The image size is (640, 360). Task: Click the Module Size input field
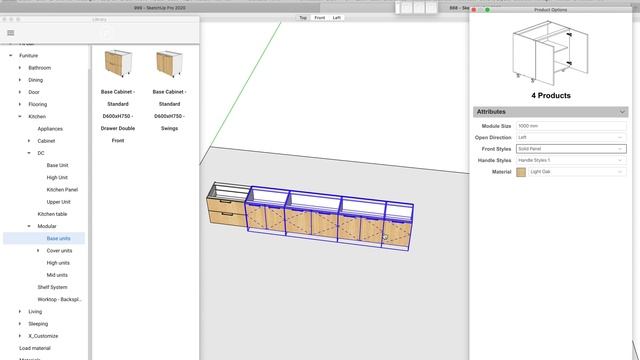pos(571,126)
